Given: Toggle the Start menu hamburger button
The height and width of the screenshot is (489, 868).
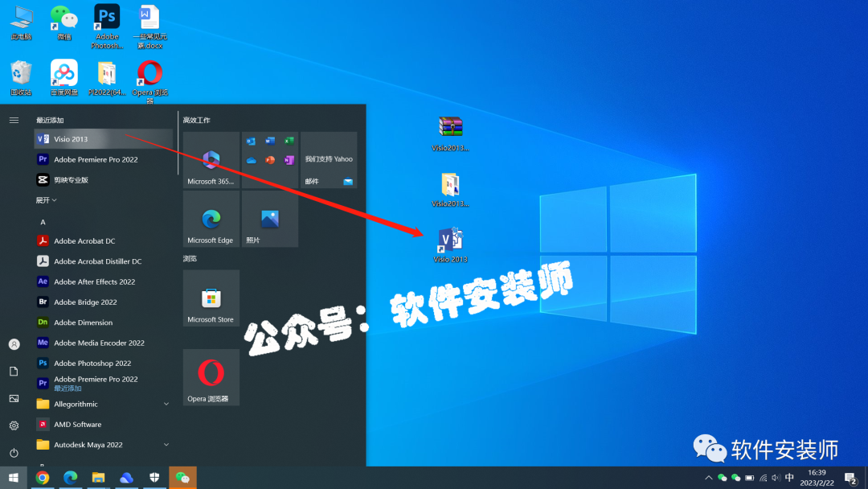Looking at the screenshot, I should [14, 120].
